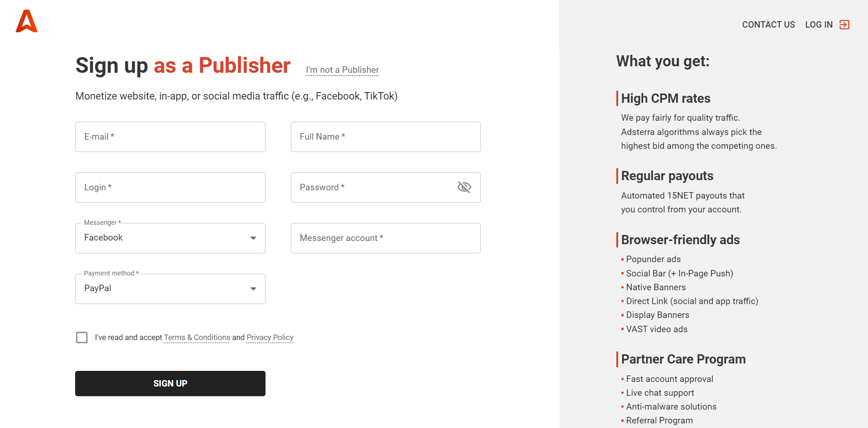Click the Adsterra logo
This screenshot has width=868, height=428.
(26, 22)
